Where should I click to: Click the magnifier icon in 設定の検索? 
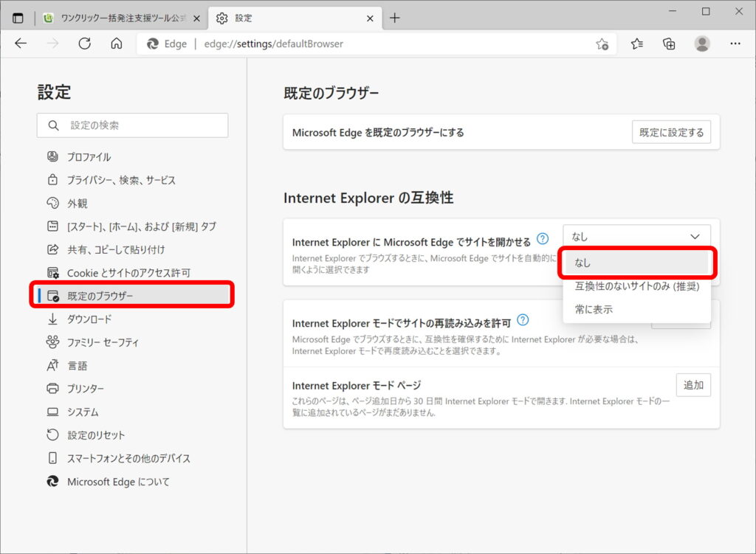(53, 125)
